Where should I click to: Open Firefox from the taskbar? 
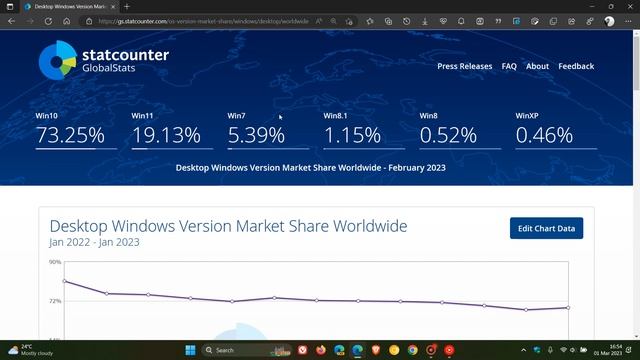coord(321,350)
